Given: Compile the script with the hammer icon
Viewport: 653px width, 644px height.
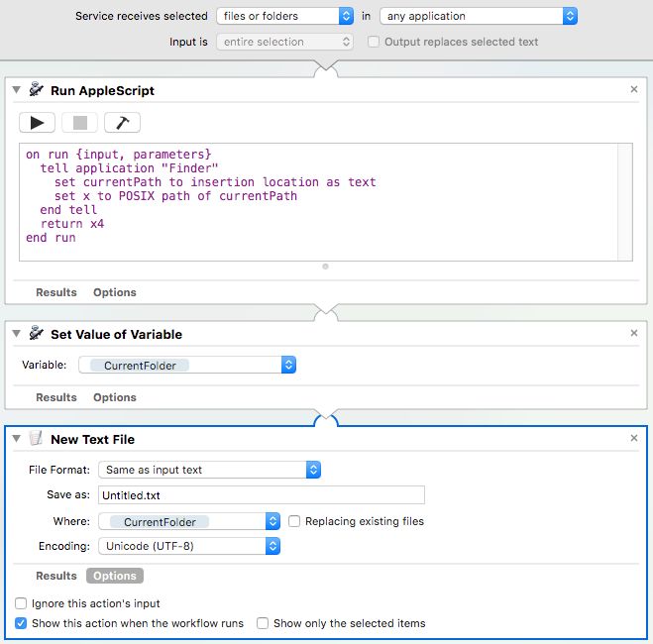Looking at the screenshot, I should [122, 123].
